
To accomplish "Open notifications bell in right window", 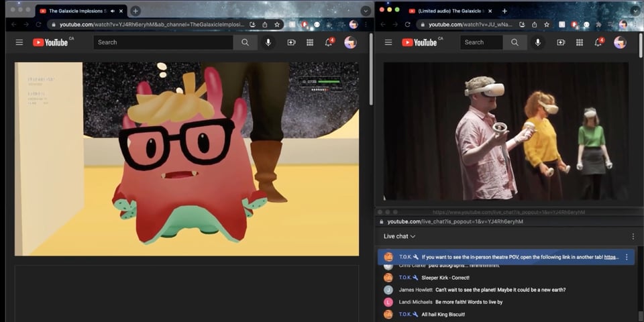I will 599,42.
